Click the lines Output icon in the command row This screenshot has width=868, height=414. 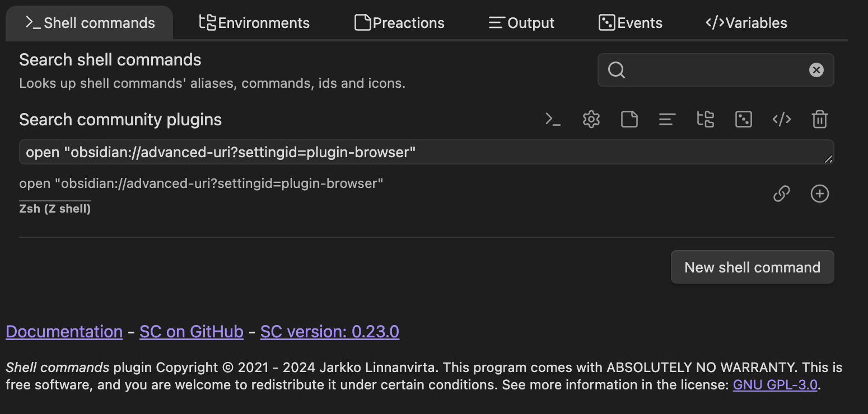[x=667, y=119]
